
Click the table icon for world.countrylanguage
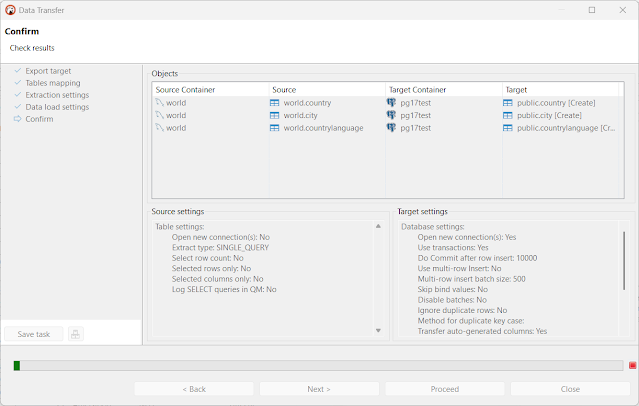[x=275, y=128]
